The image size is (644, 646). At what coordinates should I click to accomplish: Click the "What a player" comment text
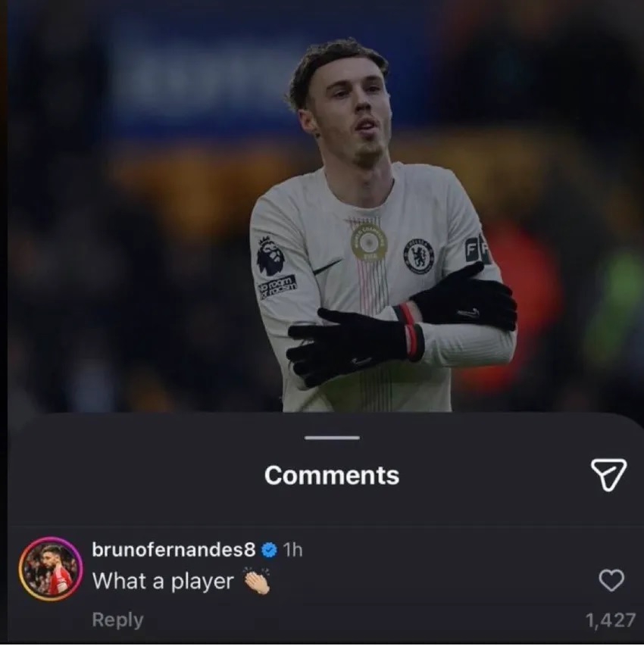pos(163,582)
